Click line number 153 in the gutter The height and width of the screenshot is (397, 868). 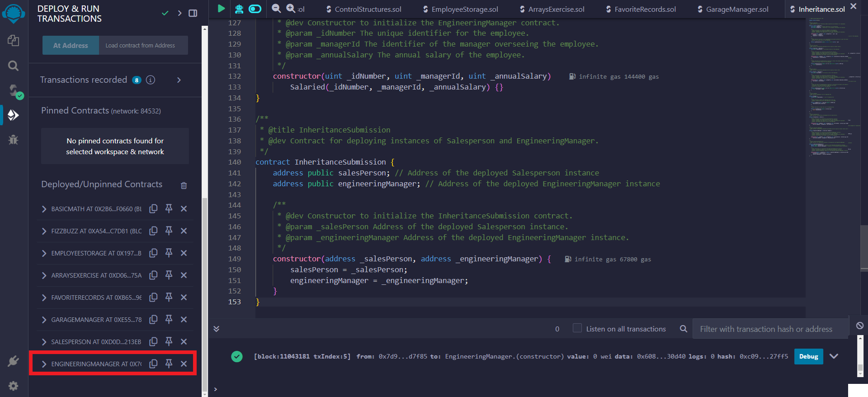point(235,302)
